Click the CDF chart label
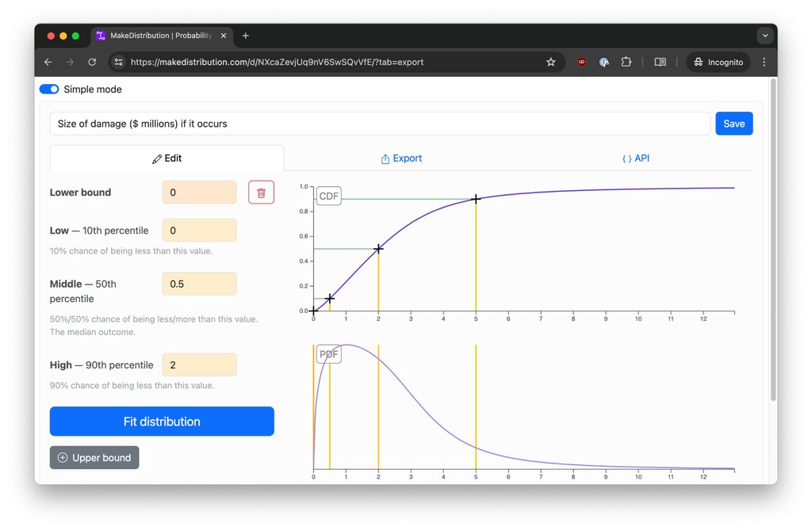The height and width of the screenshot is (530, 812). (x=329, y=196)
